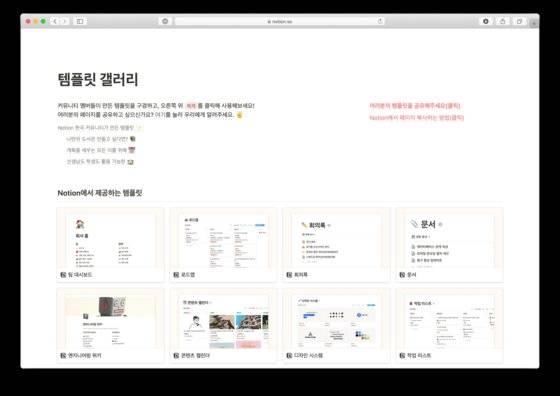Reload the page using the refresh icon

[x=380, y=21]
